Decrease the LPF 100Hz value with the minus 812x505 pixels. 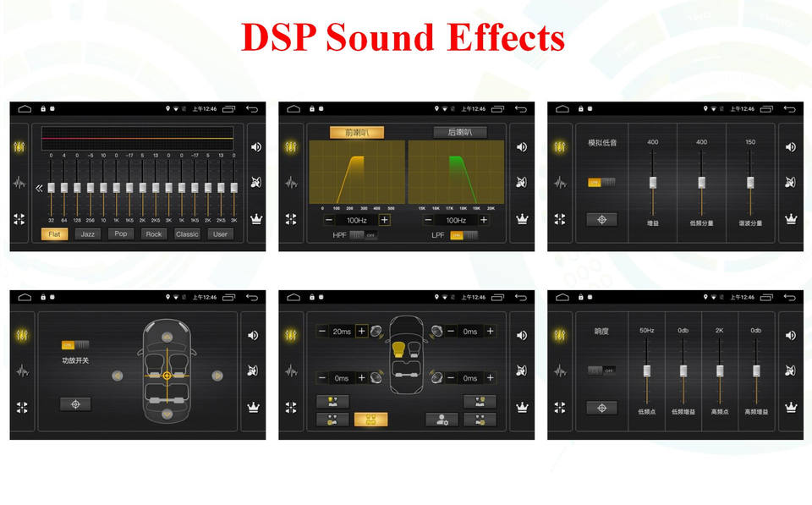click(x=428, y=220)
